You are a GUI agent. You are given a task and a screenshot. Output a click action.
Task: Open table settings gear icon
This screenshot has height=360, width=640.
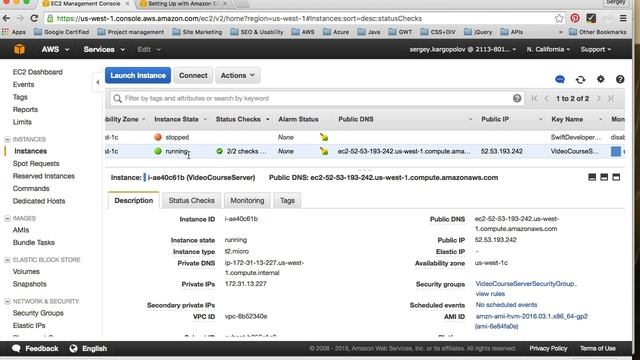point(600,79)
